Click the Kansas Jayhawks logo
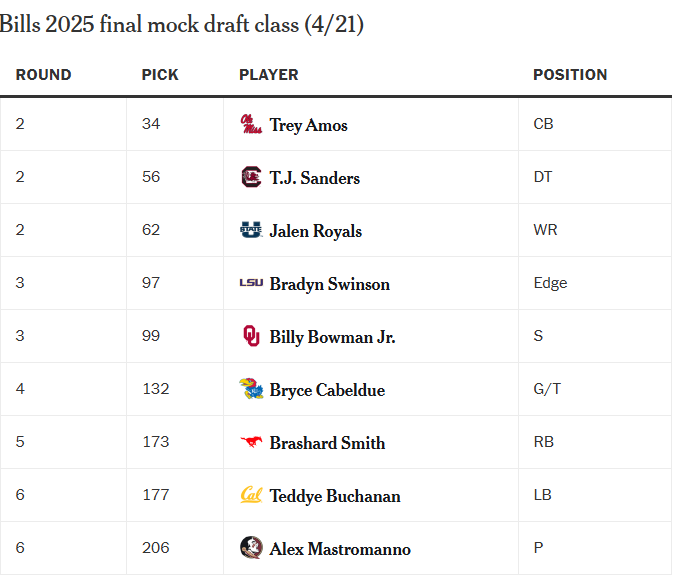 coord(251,389)
